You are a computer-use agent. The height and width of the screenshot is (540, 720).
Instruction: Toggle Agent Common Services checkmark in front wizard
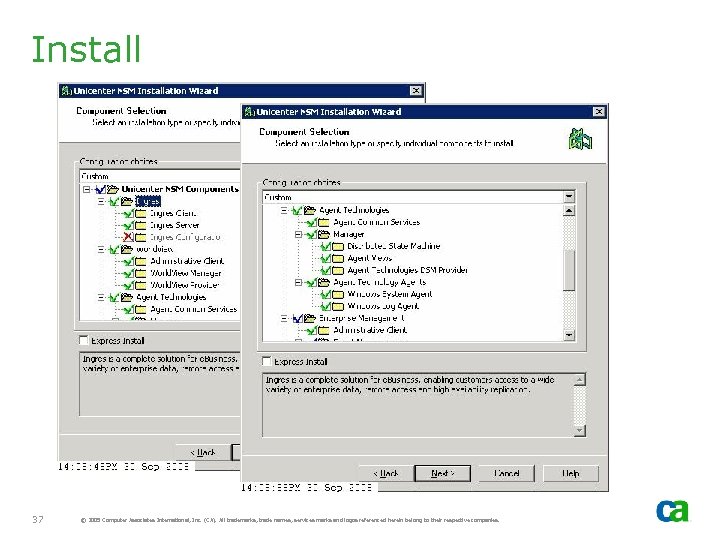click(312, 222)
